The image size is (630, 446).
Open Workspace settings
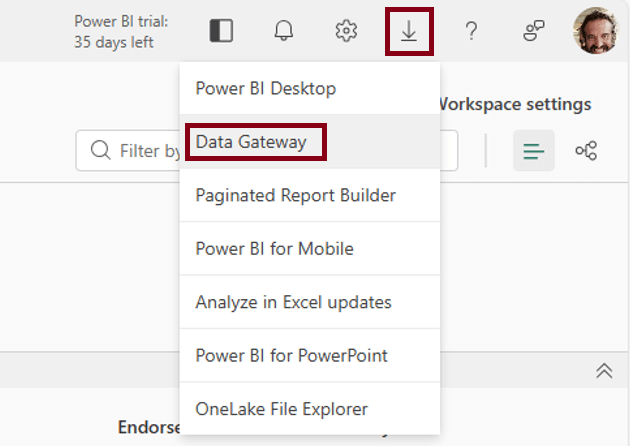pyautogui.click(x=516, y=104)
